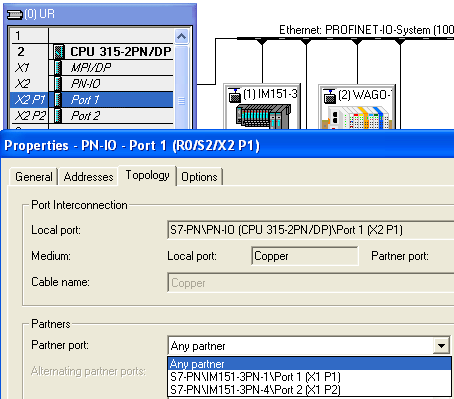Switch to the General tab

[x=34, y=177]
